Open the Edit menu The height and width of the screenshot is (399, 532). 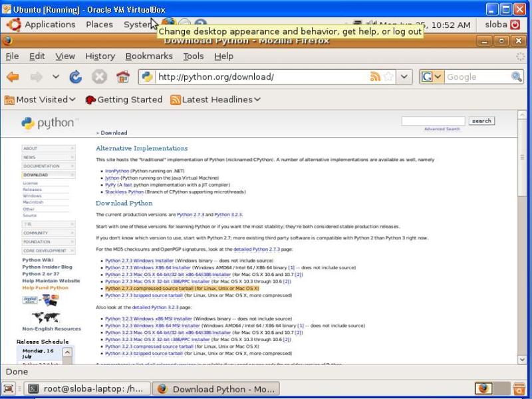pos(37,57)
